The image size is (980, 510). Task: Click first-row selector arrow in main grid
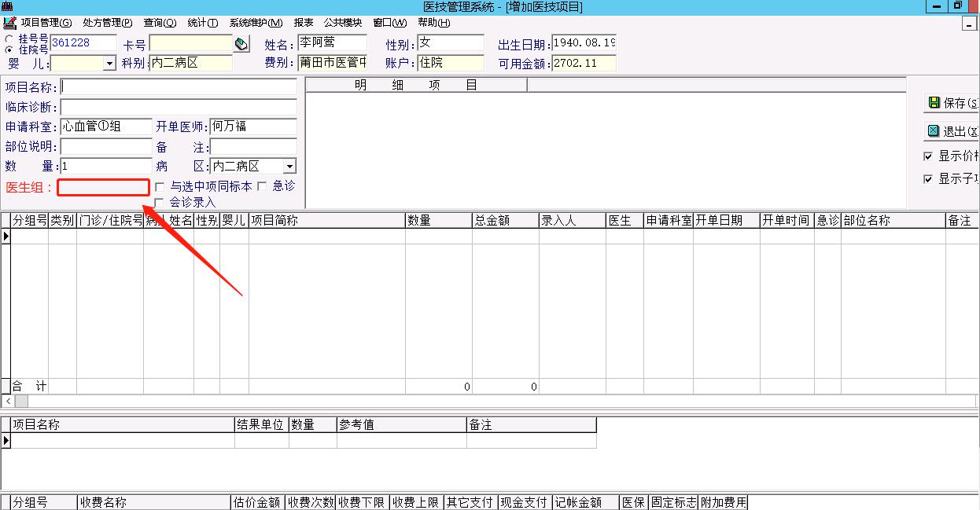6,236
